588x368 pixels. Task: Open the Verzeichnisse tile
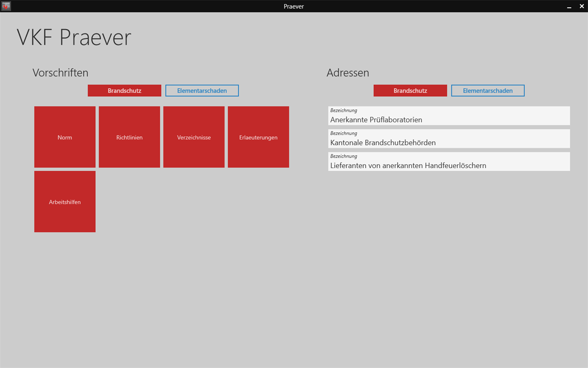194,137
